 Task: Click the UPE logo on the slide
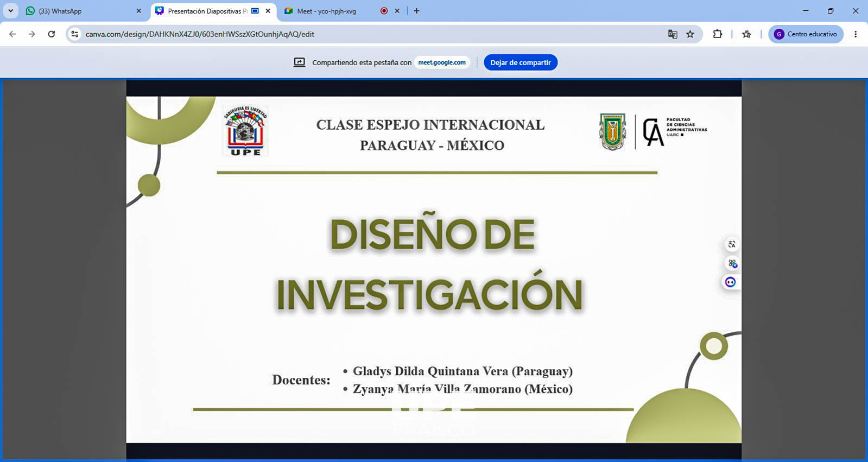[245, 131]
